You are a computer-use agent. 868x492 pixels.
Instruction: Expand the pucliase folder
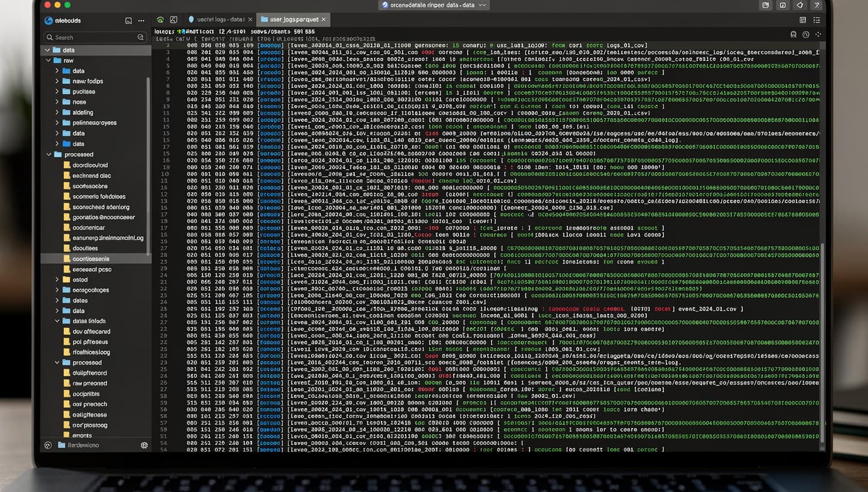pos(57,92)
